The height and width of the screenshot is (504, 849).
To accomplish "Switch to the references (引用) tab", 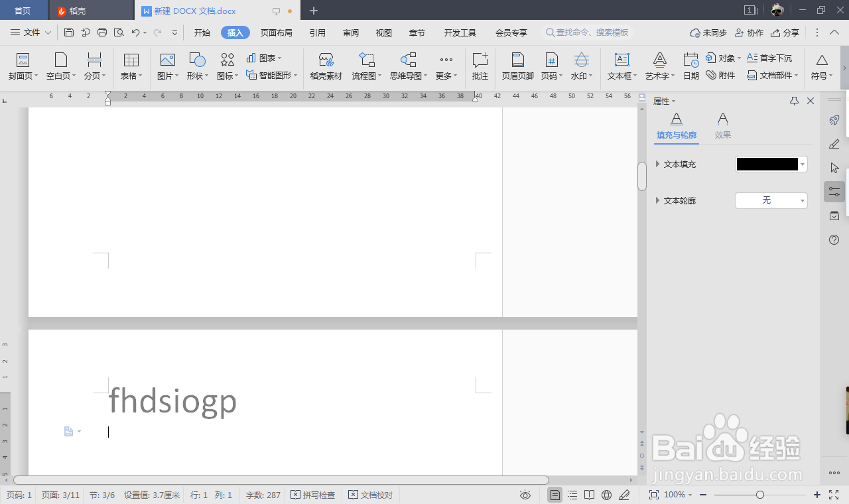I will point(318,32).
